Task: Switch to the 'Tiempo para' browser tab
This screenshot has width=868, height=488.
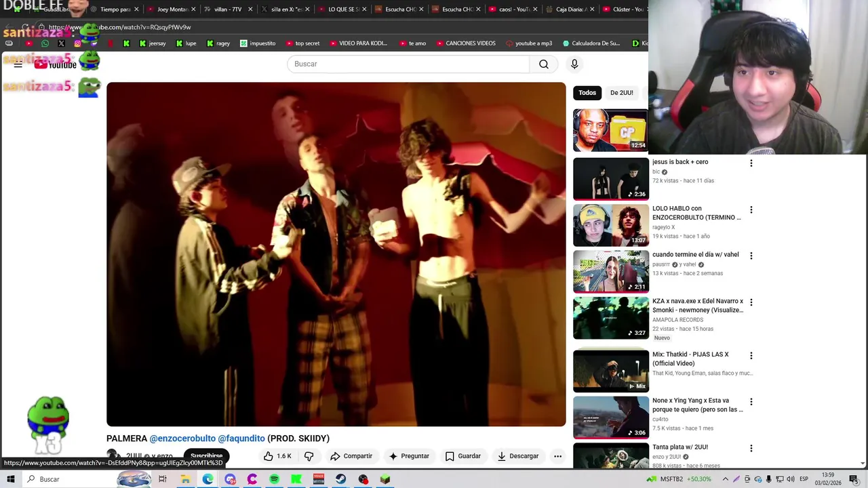Action: tap(115, 9)
